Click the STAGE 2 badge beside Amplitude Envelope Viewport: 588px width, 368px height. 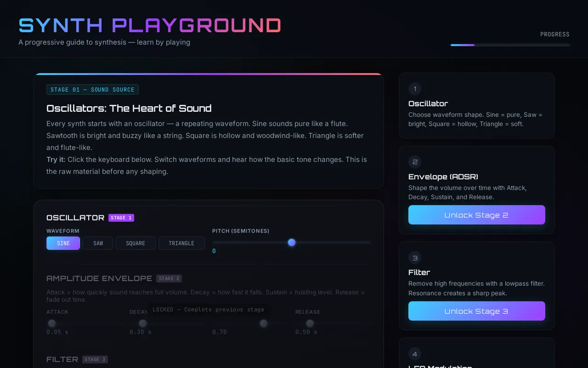169,278
